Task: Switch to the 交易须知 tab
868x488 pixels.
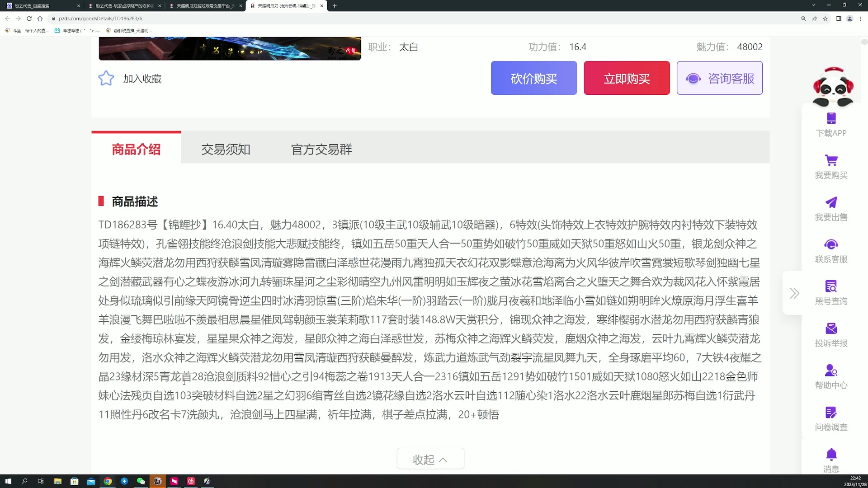Action: (226, 149)
